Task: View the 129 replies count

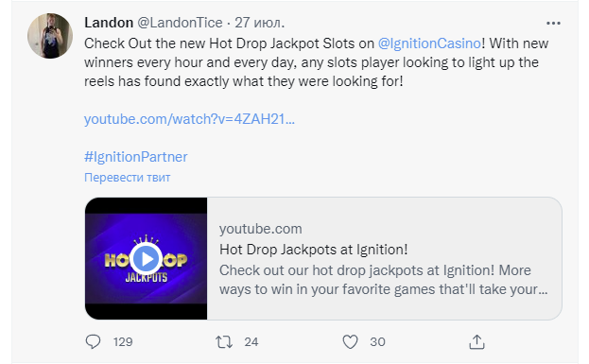Action: coord(123,342)
